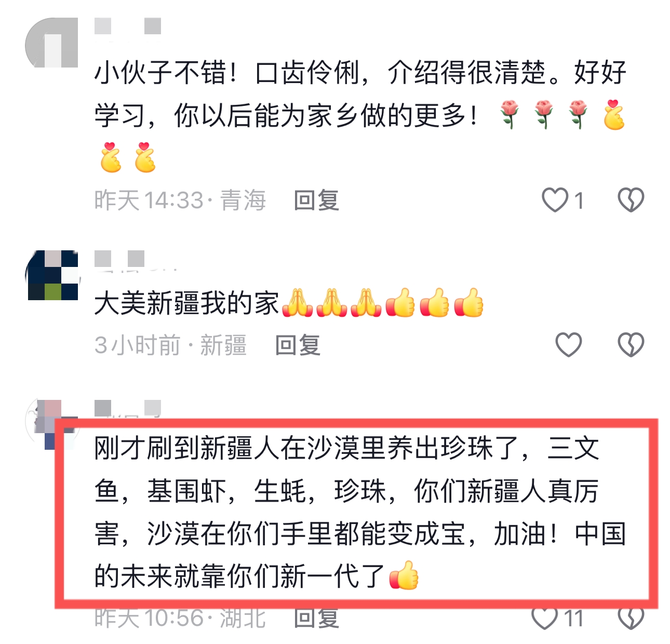This screenshot has height=644, width=670.
Task: Tap the like count 1 on the first comment
Action: pos(579,201)
